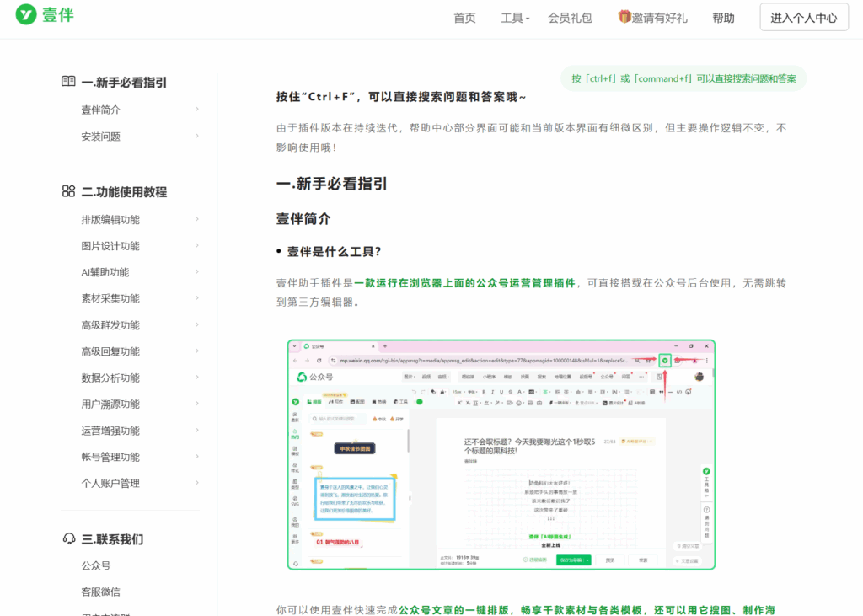863x616 pixels.
Task: Open 客服微信 under 三.联系我们
Action: [101, 592]
